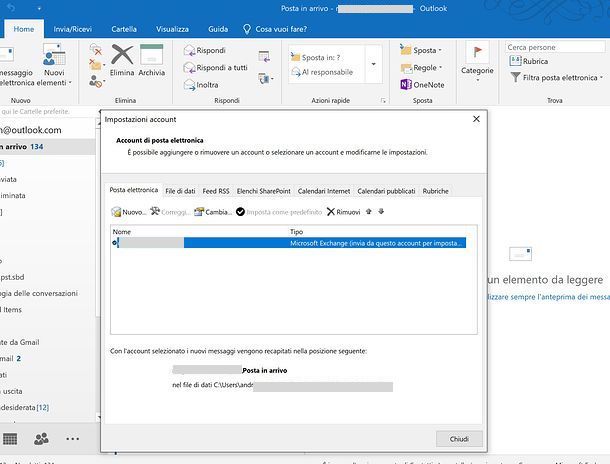The image size is (610, 464).
Task: Open the Nuovi elementi dropdown arrow
Action: click(x=70, y=82)
